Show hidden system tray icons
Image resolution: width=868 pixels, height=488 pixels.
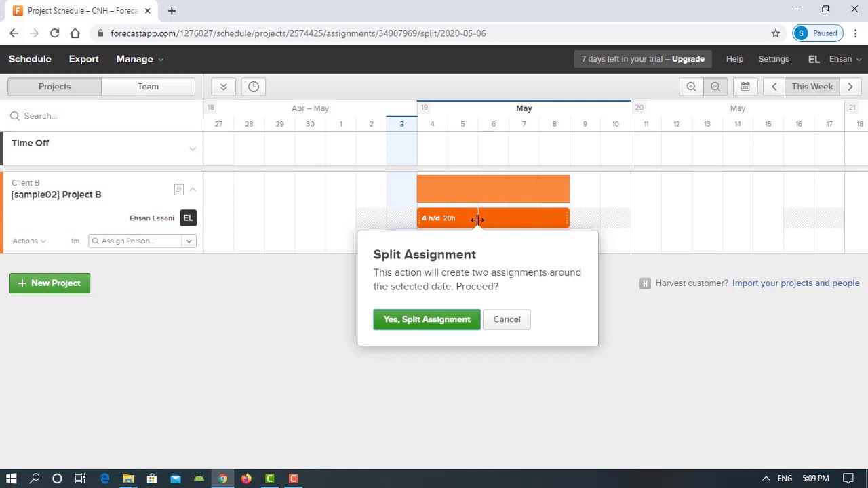766,479
